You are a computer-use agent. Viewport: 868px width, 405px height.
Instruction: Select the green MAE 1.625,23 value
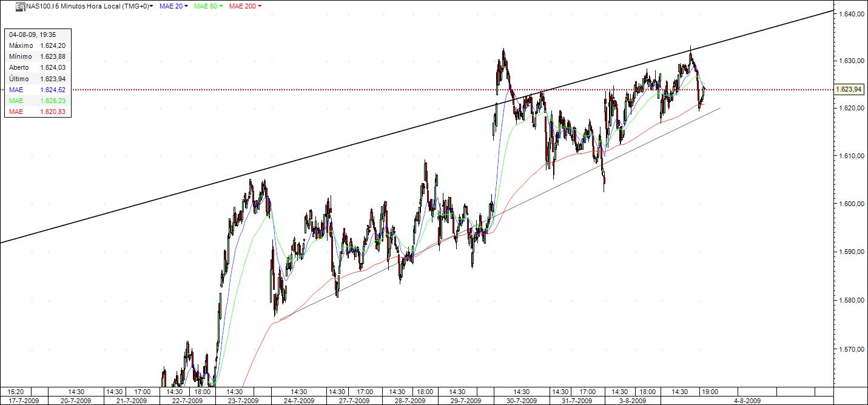pos(53,101)
